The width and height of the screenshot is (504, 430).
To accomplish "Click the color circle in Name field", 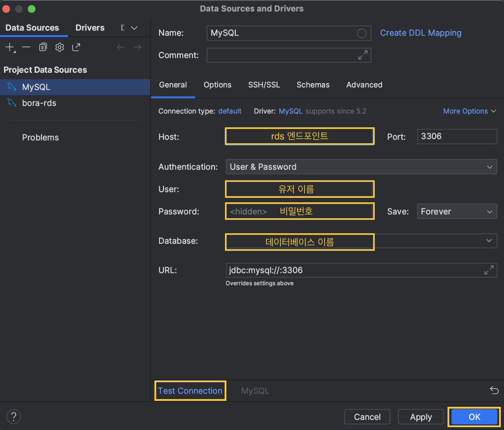I will pyautogui.click(x=362, y=33).
